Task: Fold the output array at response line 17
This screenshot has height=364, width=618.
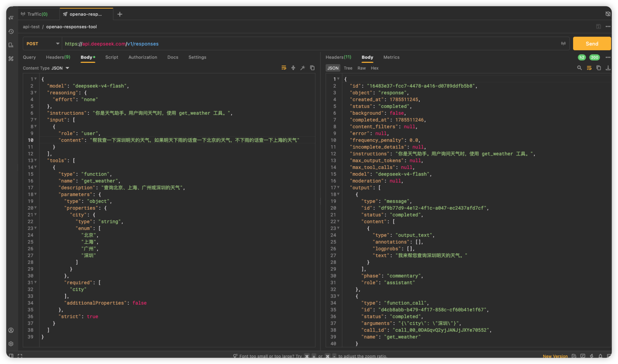Action: point(338,187)
